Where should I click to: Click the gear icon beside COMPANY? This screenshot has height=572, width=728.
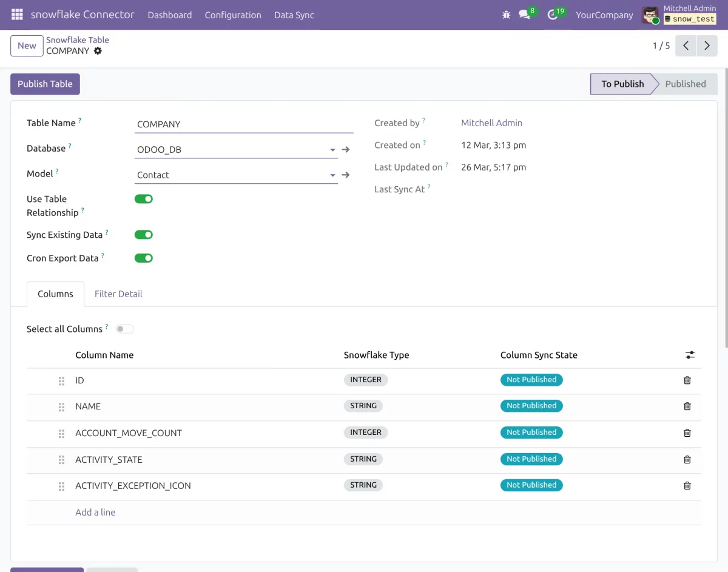point(98,51)
